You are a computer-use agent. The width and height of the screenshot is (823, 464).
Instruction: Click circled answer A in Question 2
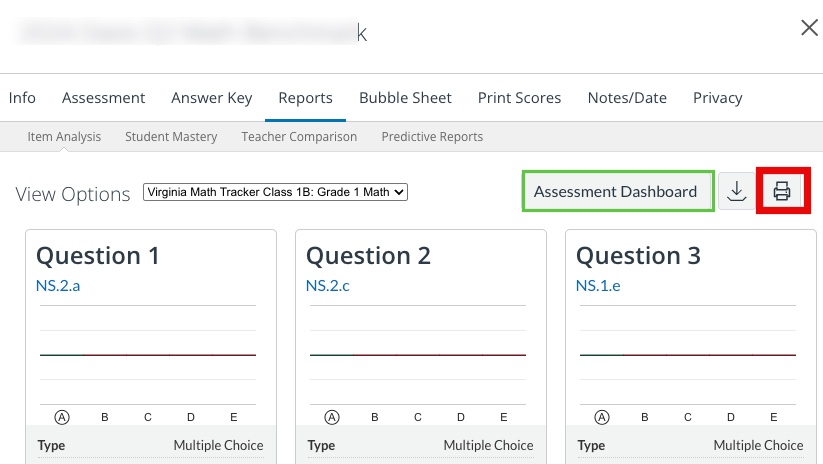tap(332, 417)
